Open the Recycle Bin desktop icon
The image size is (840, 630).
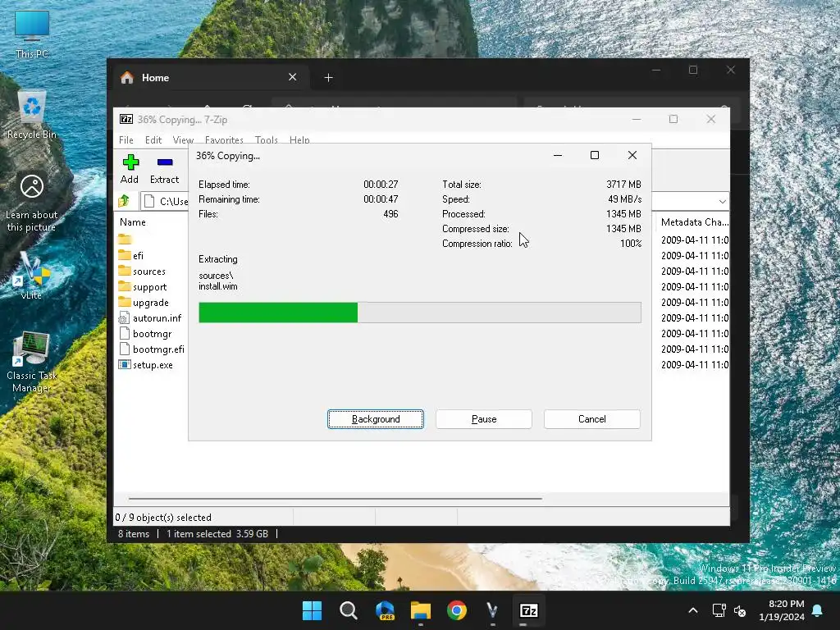[x=32, y=115]
